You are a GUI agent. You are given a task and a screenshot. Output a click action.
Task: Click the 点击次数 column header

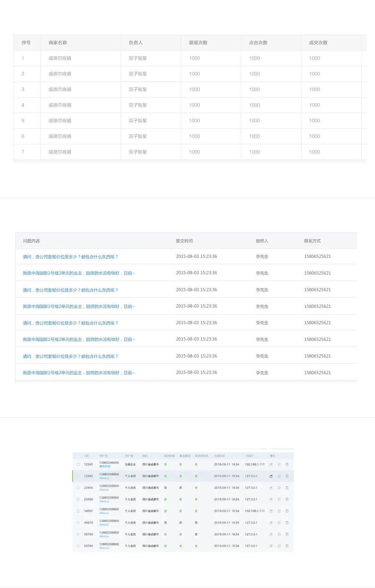coord(258,43)
